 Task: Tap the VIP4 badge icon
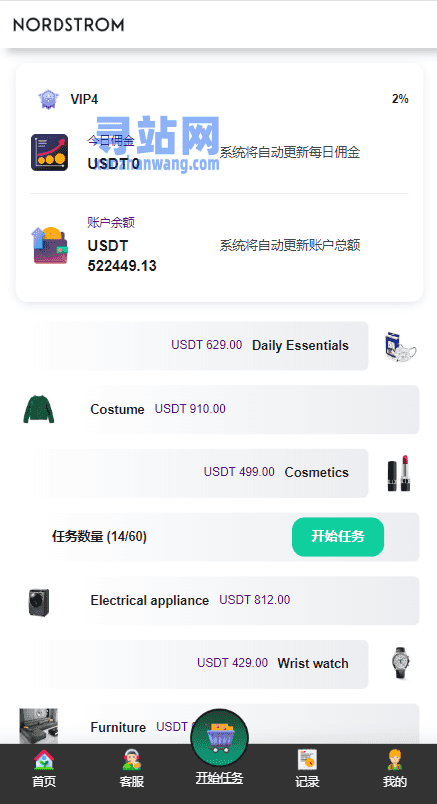[49, 99]
